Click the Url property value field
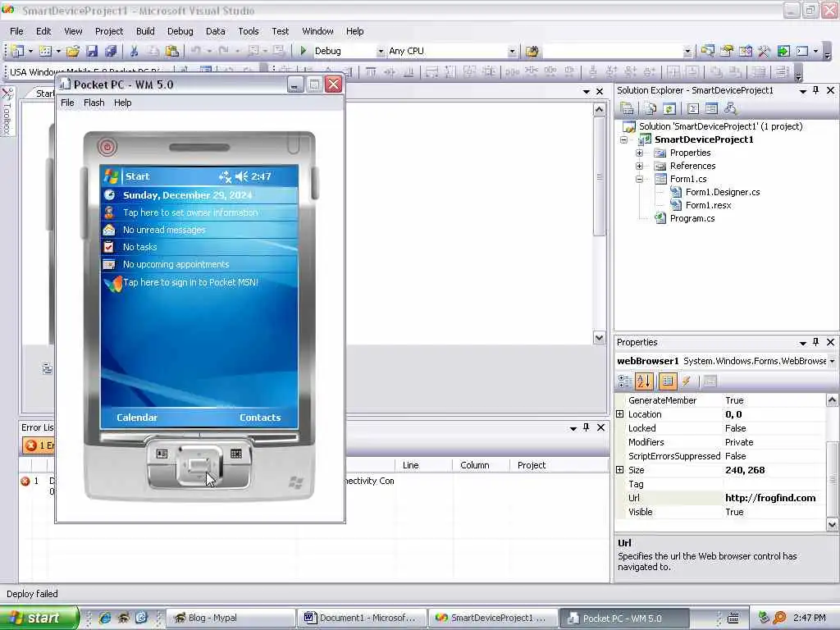The width and height of the screenshot is (840, 630). click(774, 498)
